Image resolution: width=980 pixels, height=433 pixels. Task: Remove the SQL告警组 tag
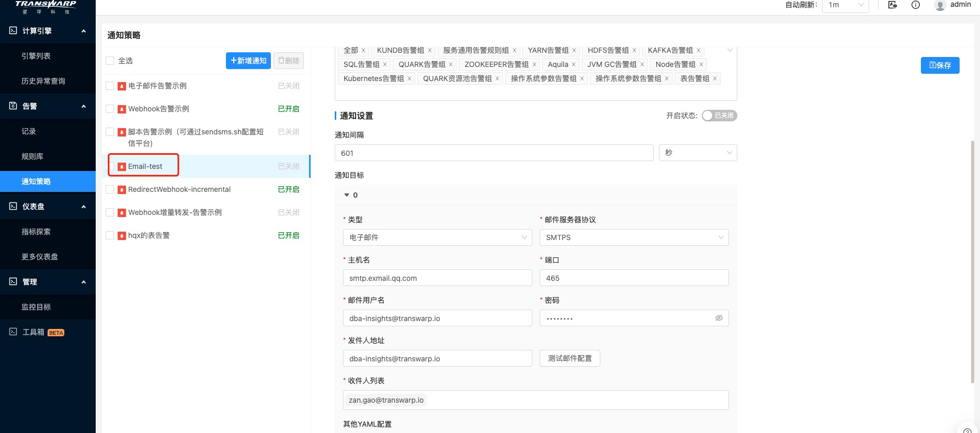point(385,64)
